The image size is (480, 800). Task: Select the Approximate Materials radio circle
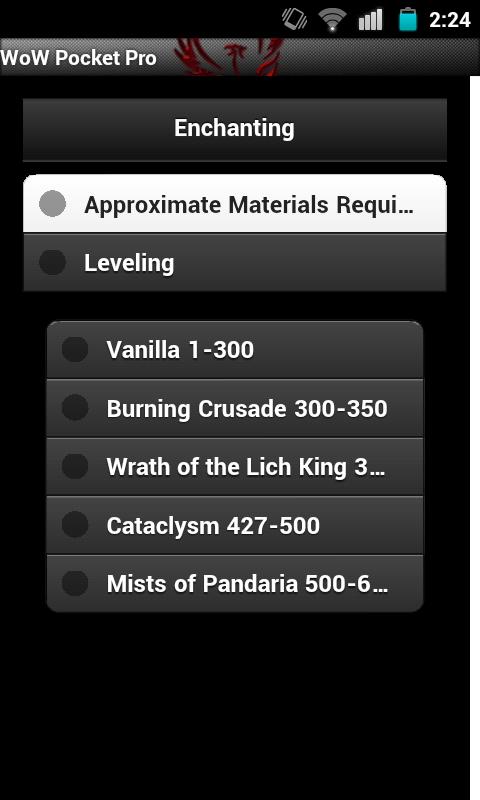click(53, 204)
